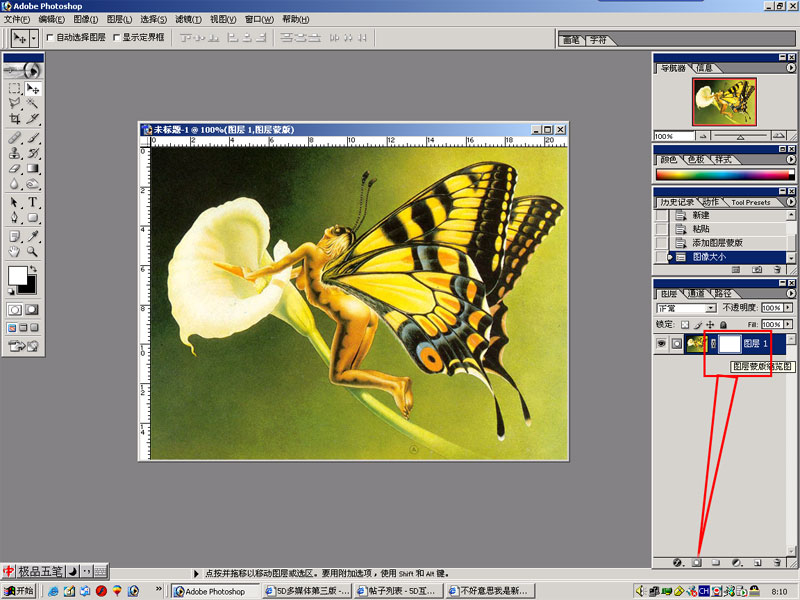Image resolution: width=800 pixels, height=600 pixels.
Task: Open the 滤镜 menu
Action: pyautogui.click(x=188, y=19)
